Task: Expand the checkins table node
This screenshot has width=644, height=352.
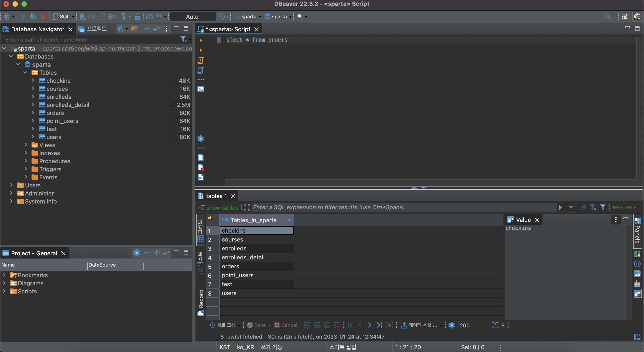Action: click(33, 80)
